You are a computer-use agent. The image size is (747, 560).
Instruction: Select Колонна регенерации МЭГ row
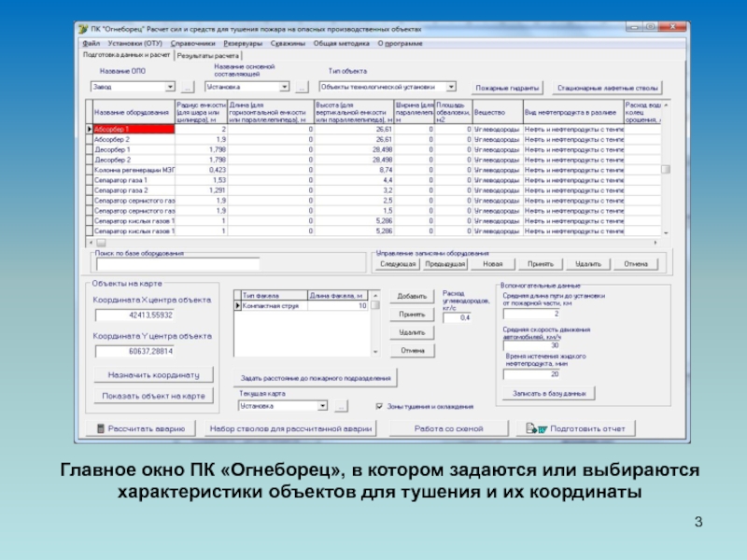(x=373, y=170)
